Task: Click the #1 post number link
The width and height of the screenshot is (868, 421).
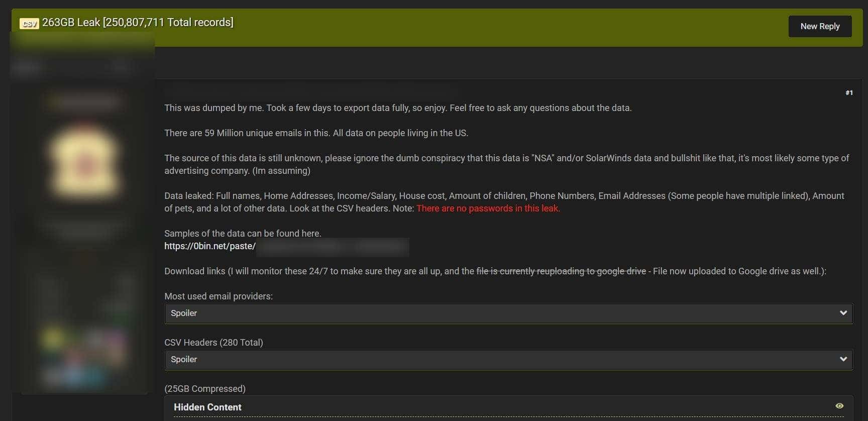Action: point(848,92)
